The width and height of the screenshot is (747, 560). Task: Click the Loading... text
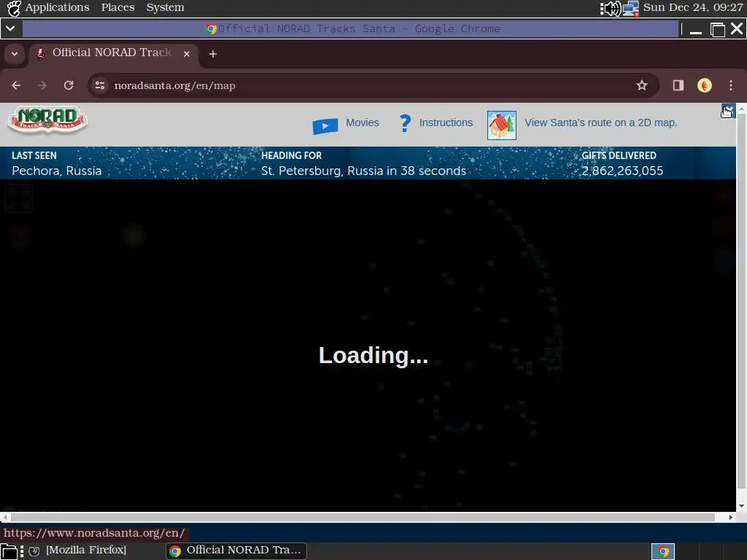373,355
